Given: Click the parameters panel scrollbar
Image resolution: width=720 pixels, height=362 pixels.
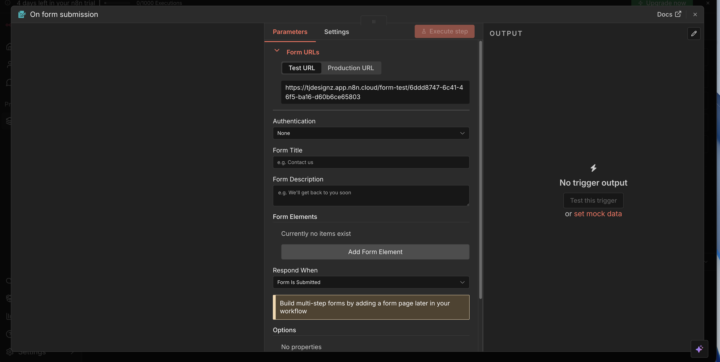Looking at the screenshot, I should [x=480, y=170].
